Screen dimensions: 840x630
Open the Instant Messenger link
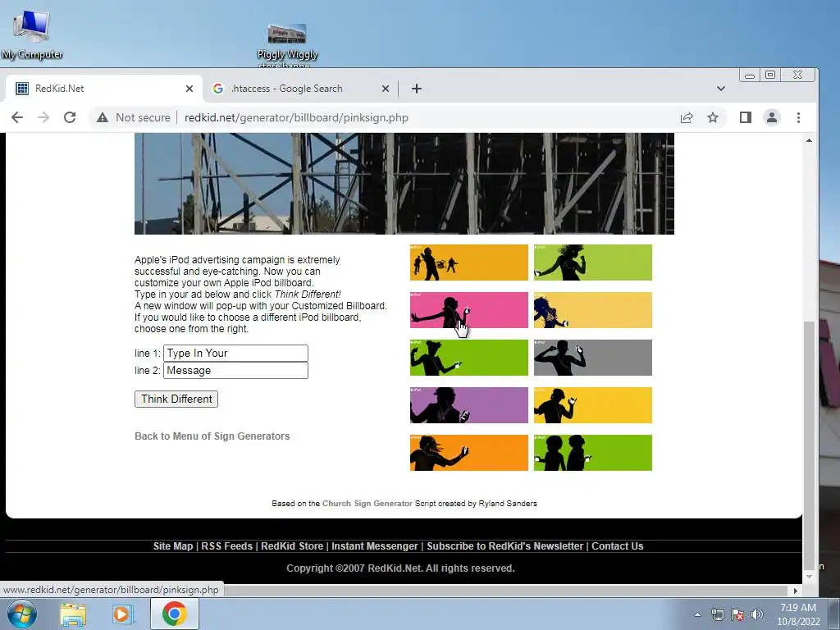374,546
